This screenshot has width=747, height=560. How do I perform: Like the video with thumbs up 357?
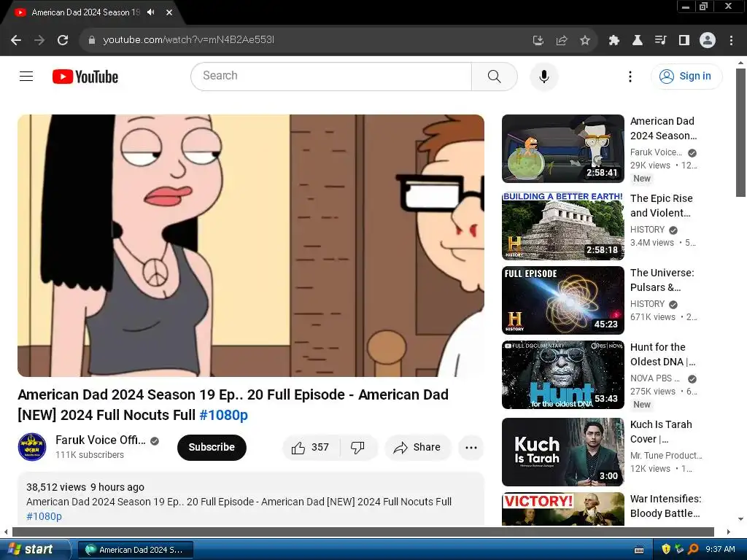311,447
